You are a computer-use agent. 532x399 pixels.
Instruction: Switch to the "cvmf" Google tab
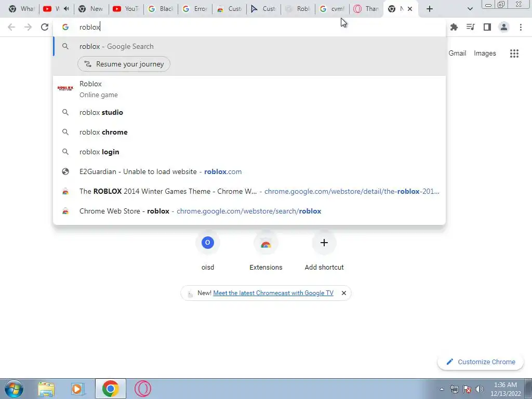[x=332, y=9]
